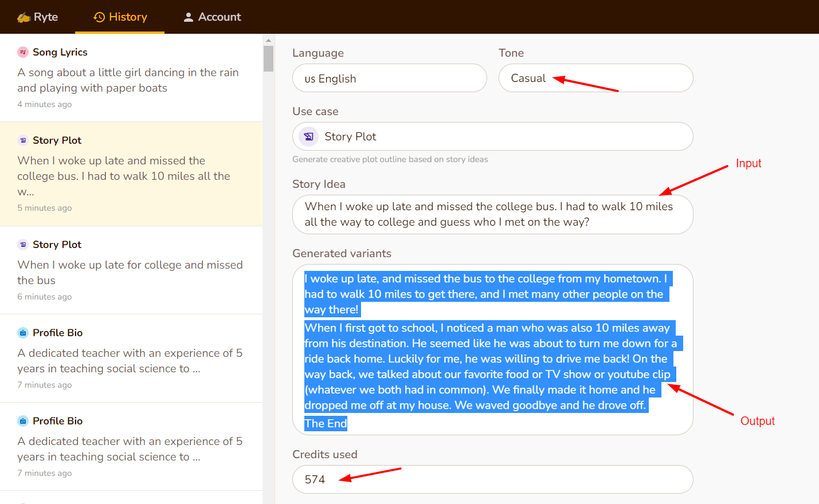
Task: Click the second Profile Bio icon
Action: [x=23, y=421]
